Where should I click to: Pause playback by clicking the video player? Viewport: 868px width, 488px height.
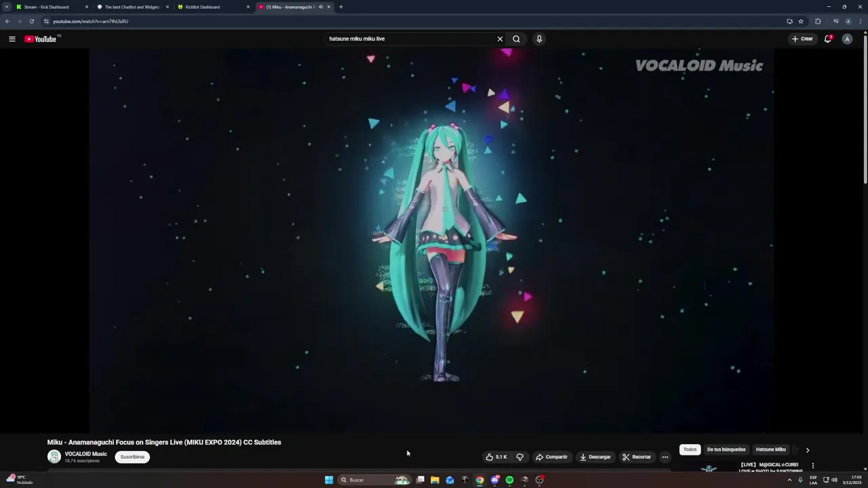pyautogui.click(x=431, y=241)
